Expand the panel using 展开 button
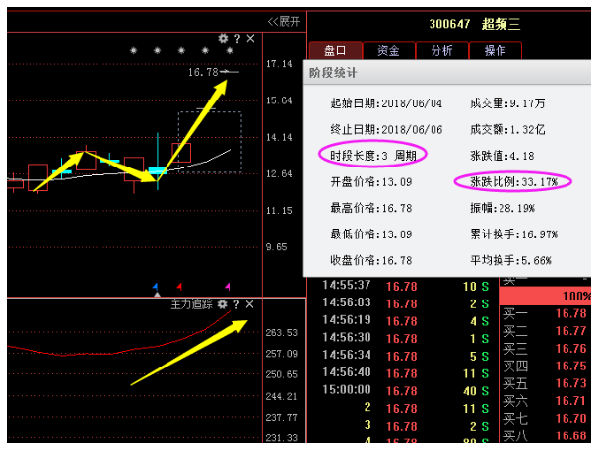This screenshot has width=600, height=451. (283, 21)
